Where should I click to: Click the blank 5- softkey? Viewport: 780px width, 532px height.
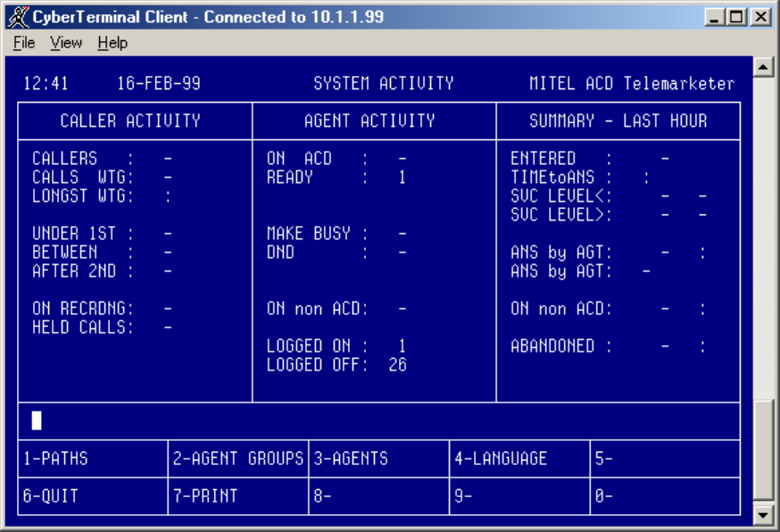point(665,458)
